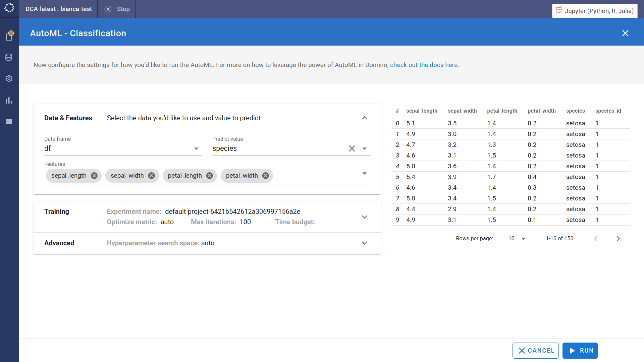Image resolution: width=644 pixels, height=362 pixels.
Task: Click sepal_length value 5.1 in row 0
Action: tap(411, 123)
